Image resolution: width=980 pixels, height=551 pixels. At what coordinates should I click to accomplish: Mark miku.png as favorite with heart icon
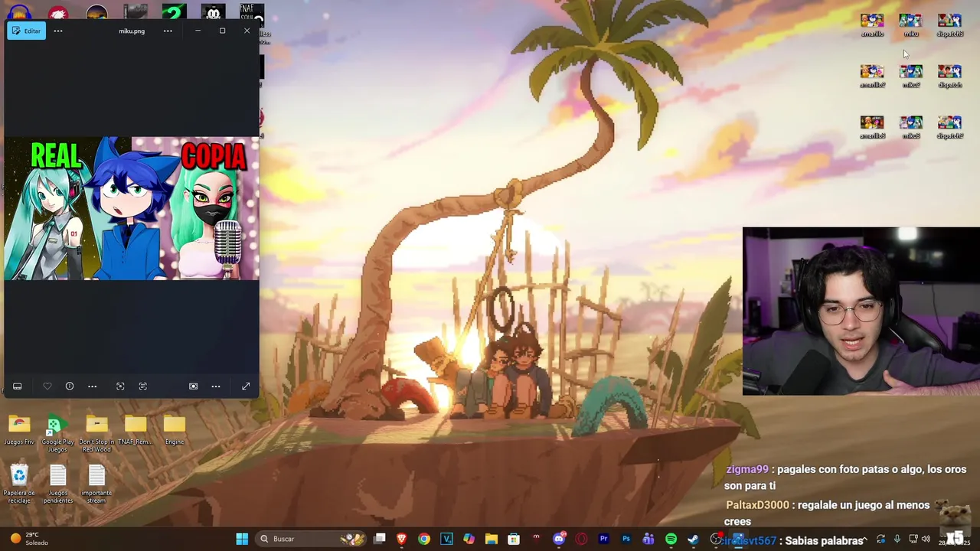click(47, 386)
